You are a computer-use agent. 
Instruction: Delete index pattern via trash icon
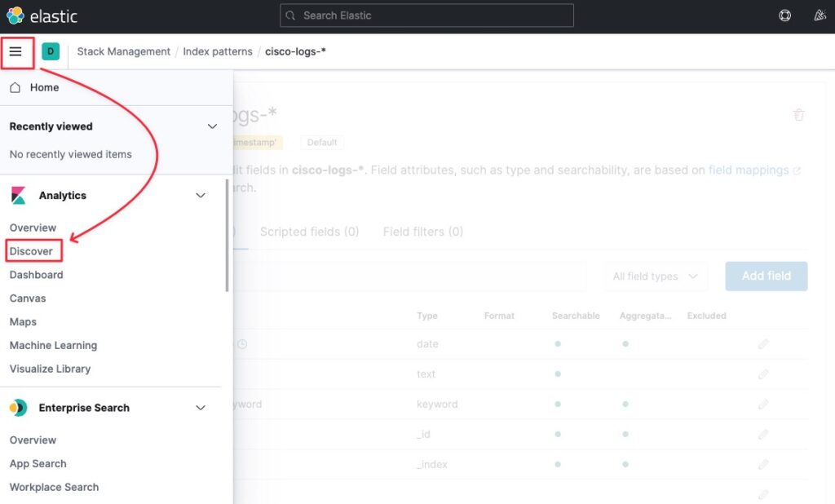[x=798, y=114]
